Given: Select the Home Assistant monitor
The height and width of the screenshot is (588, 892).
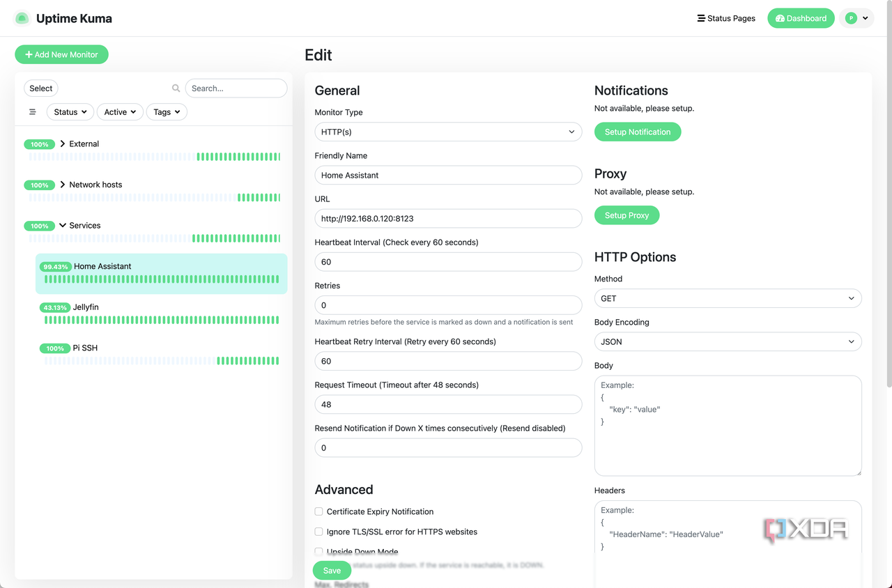Looking at the screenshot, I should pos(162,273).
